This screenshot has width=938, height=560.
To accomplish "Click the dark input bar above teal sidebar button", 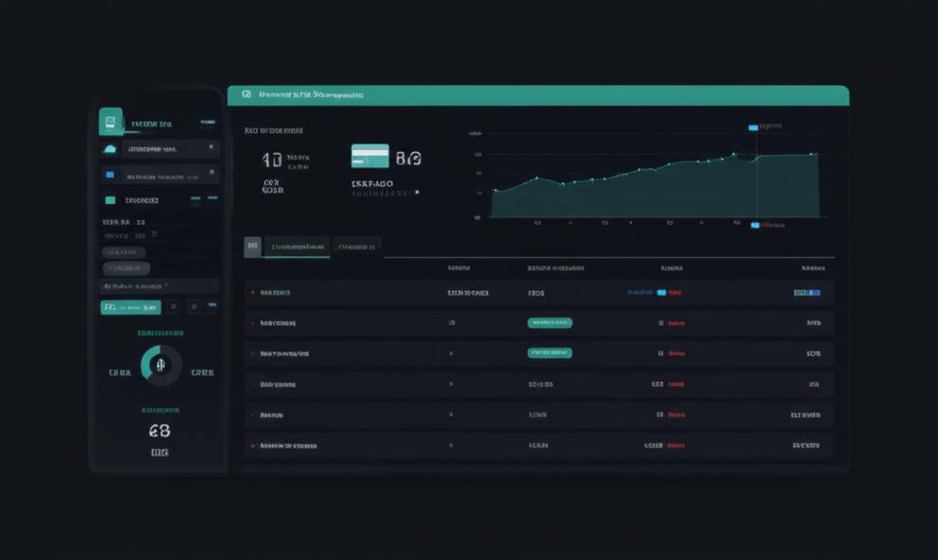I will [159, 286].
